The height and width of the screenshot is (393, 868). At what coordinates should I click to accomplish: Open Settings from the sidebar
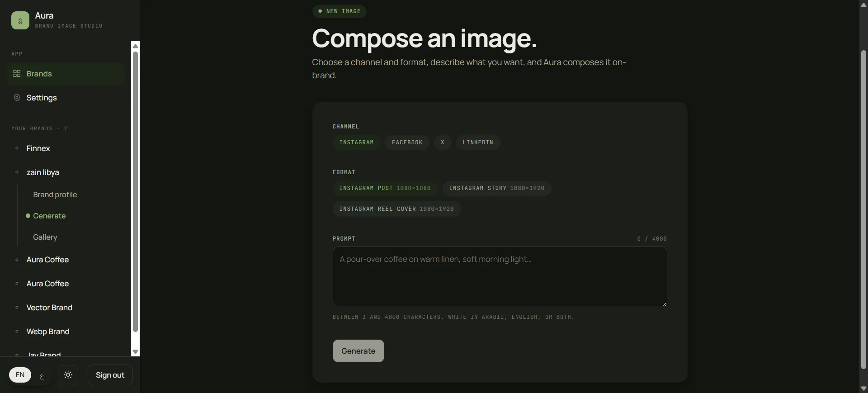66,98
